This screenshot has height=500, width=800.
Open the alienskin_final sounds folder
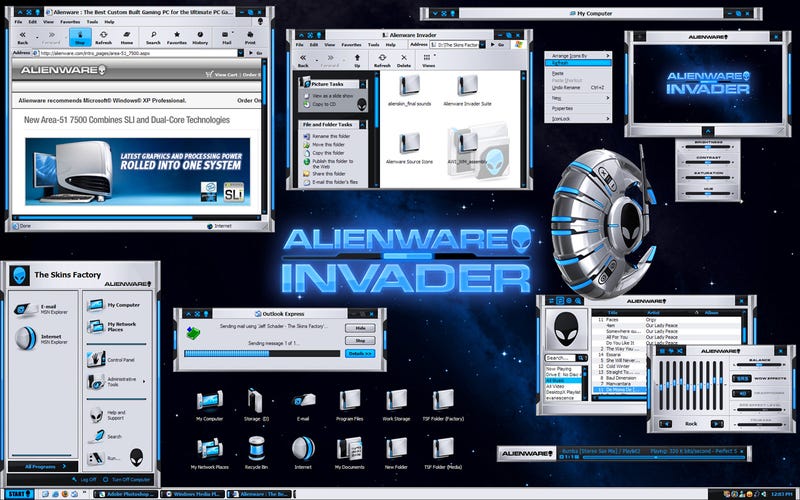coord(409,90)
